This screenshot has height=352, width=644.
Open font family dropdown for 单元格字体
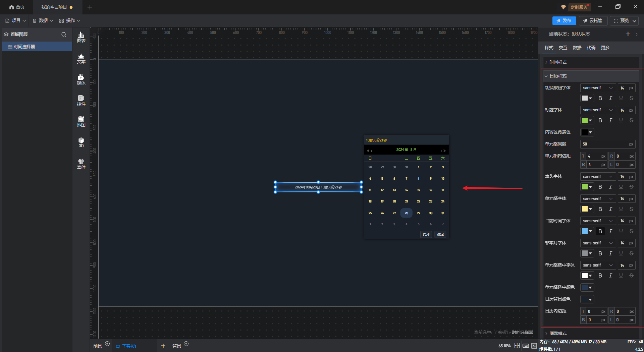pos(598,199)
